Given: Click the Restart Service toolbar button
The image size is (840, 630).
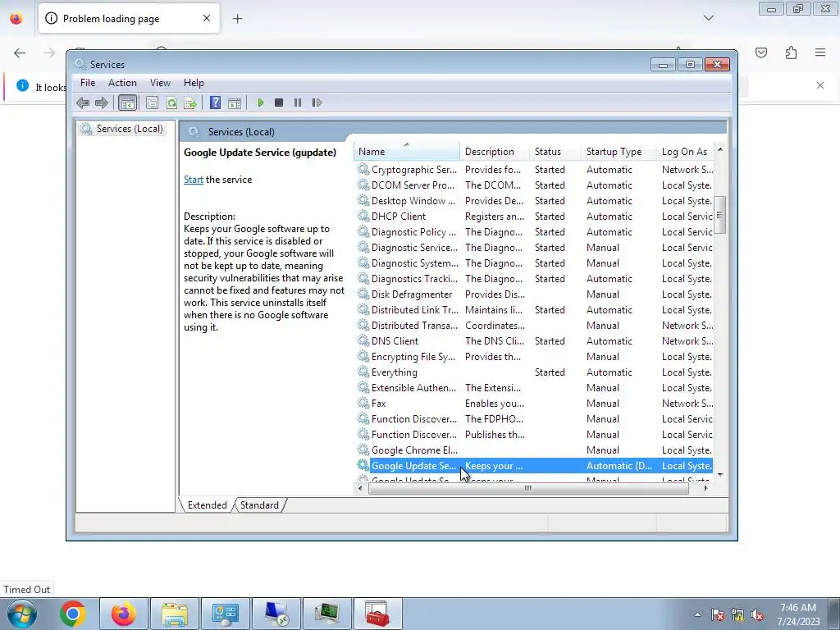Looking at the screenshot, I should (x=317, y=103).
